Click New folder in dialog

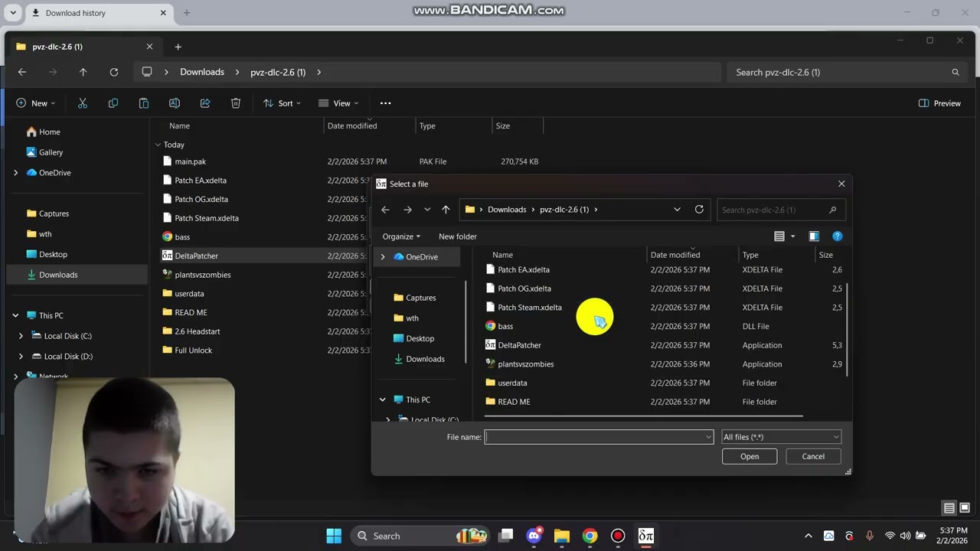pyautogui.click(x=458, y=236)
